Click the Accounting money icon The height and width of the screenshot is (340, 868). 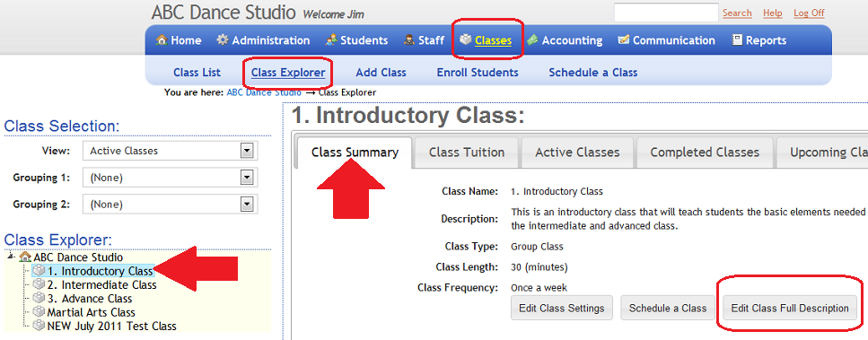[x=532, y=40]
